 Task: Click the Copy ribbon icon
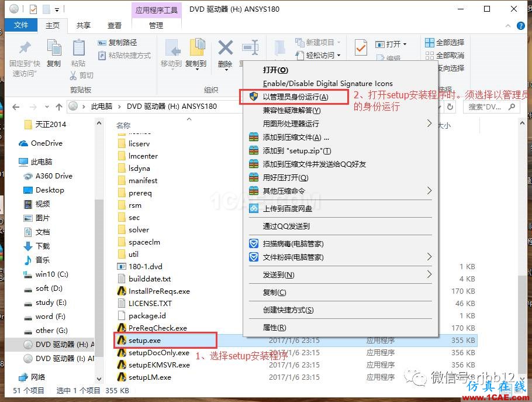[x=54, y=47]
